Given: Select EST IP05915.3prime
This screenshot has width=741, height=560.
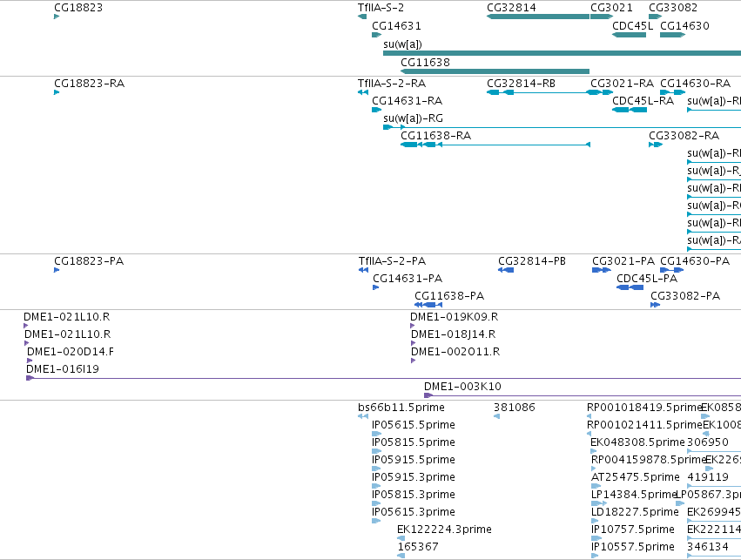Looking at the screenshot, I should point(413,478).
